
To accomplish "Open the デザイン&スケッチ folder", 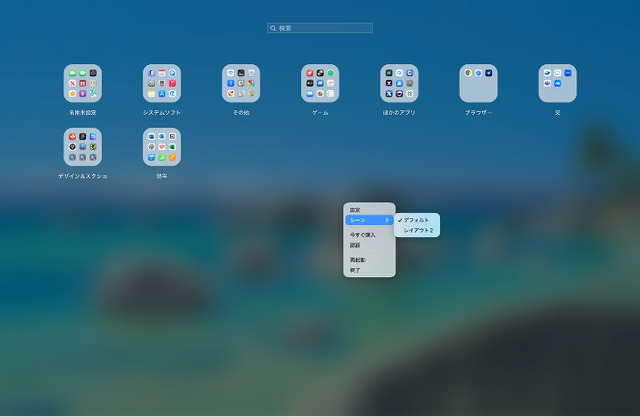I will click(x=83, y=147).
